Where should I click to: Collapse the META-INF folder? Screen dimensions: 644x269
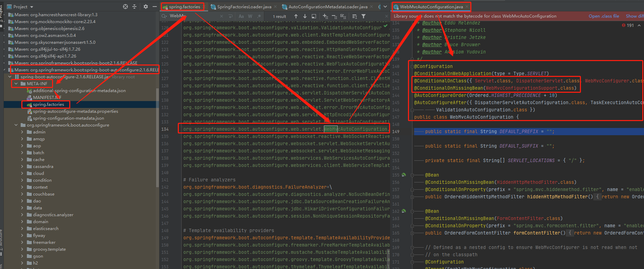(x=16, y=84)
